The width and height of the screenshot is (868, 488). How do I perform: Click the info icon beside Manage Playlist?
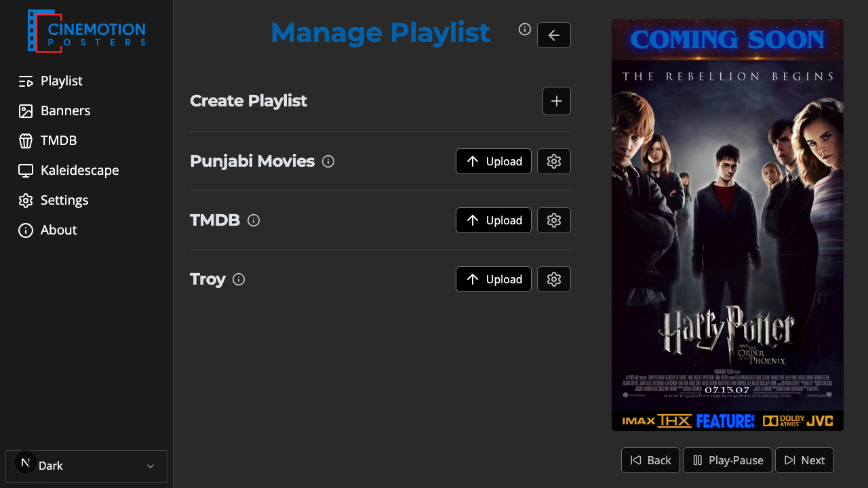click(525, 29)
